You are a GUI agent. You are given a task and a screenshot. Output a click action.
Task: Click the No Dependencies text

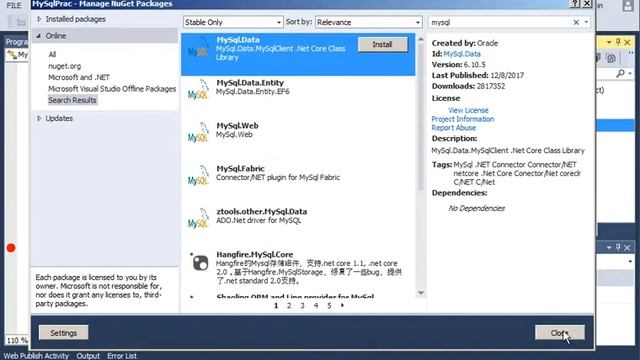click(476, 208)
